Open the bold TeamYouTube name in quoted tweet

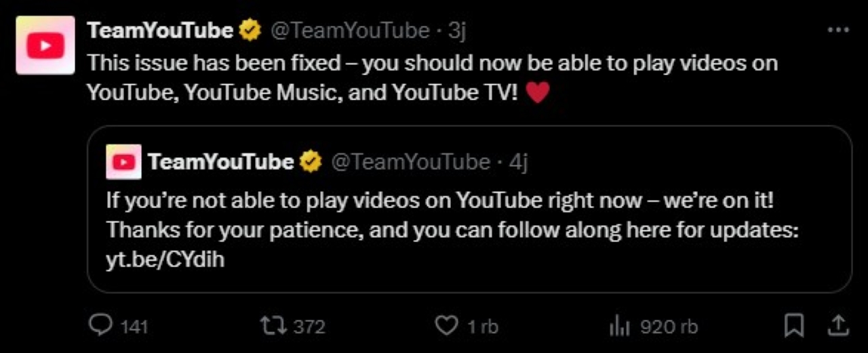point(220,162)
